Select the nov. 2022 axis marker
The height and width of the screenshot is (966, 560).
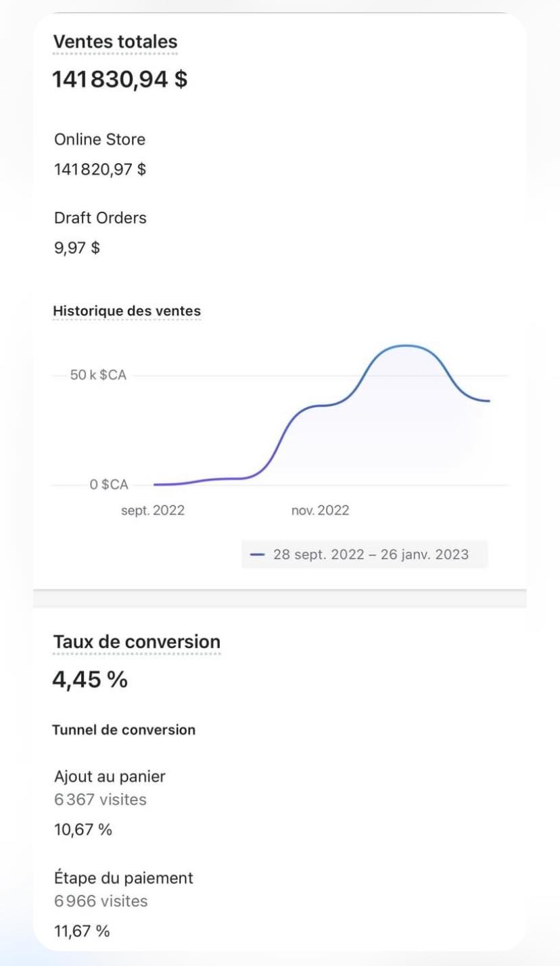(x=320, y=511)
